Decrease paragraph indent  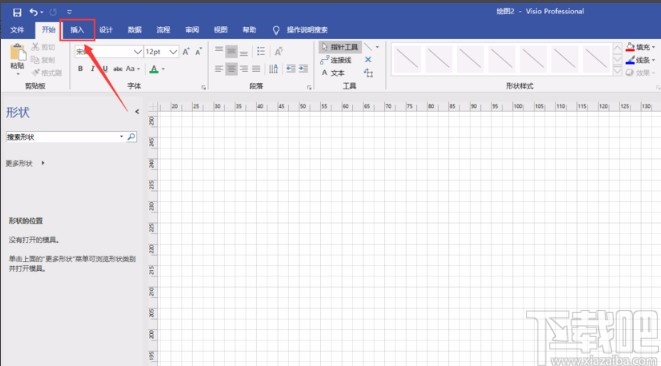pyautogui.click(x=291, y=69)
